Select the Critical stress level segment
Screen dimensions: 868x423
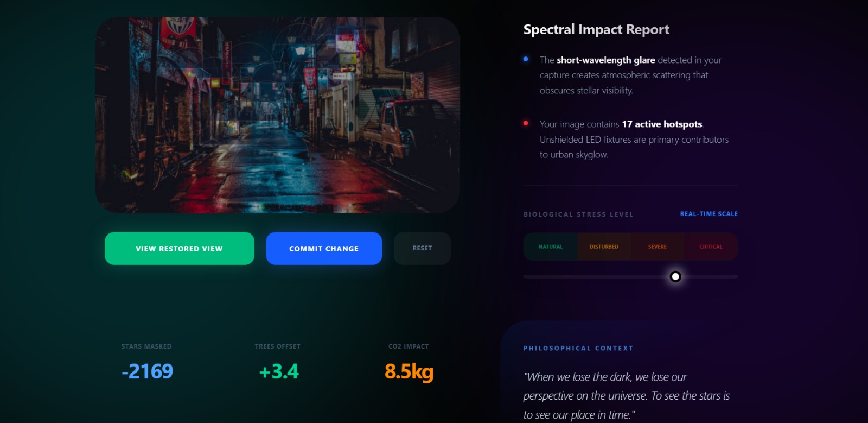pos(711,247)
